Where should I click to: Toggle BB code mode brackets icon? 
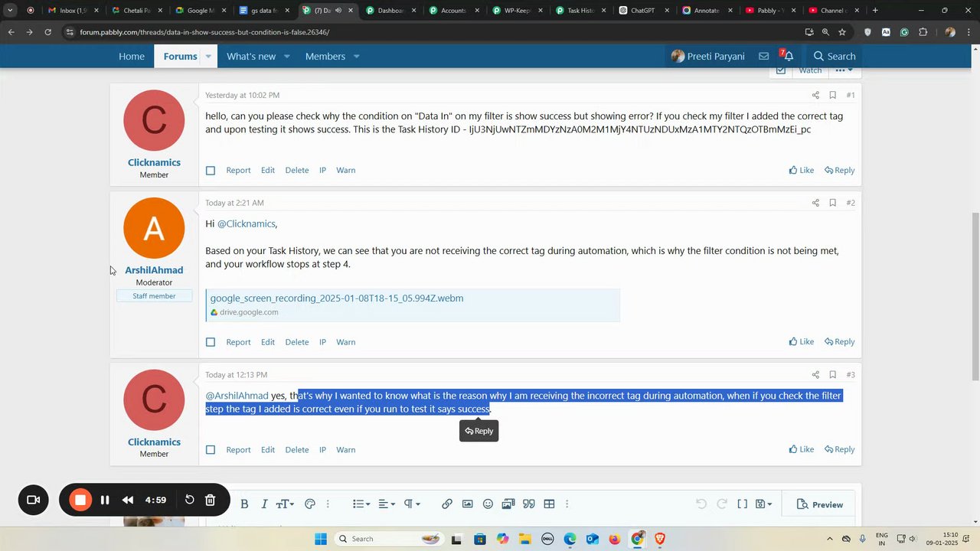point(742,504)
